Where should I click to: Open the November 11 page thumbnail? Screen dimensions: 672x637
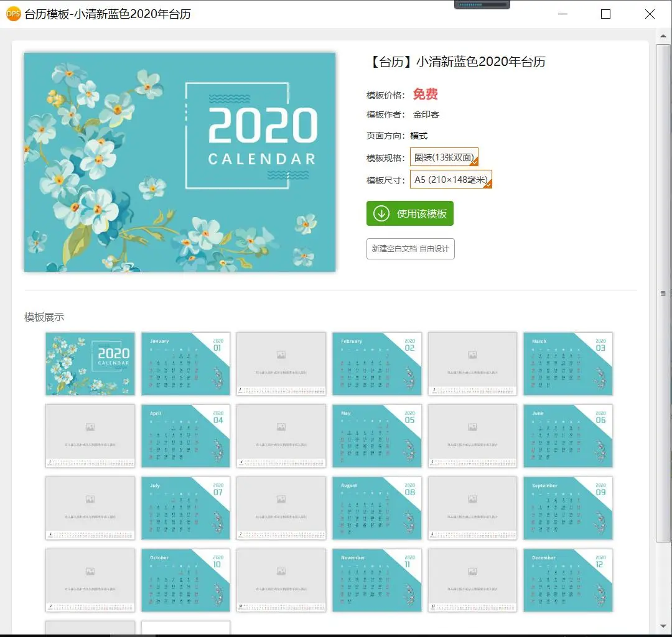(376, 580)
